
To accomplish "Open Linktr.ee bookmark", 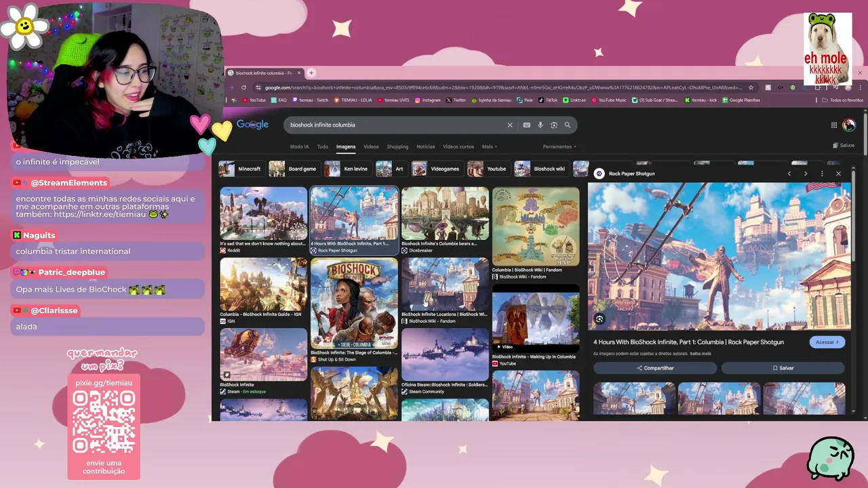I will [x=574, y=100].
